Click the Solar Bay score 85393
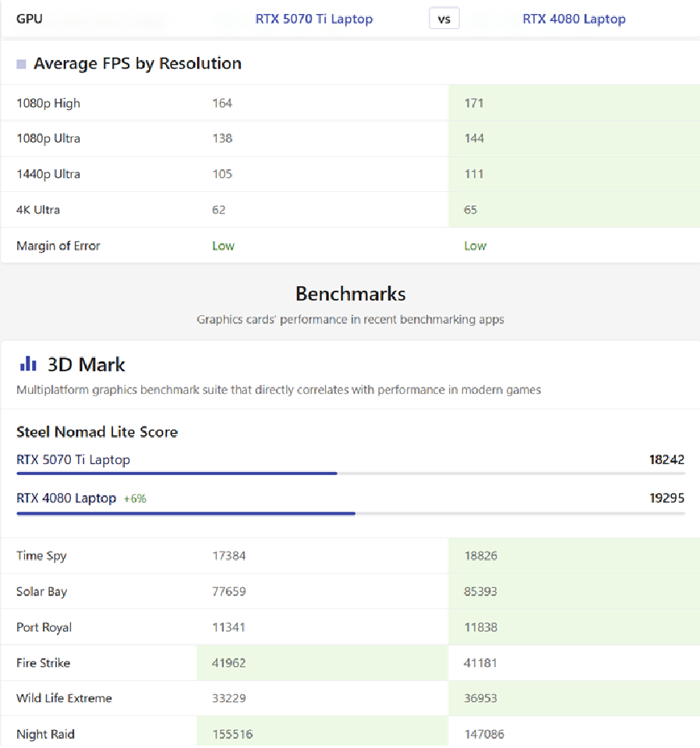 481,591
